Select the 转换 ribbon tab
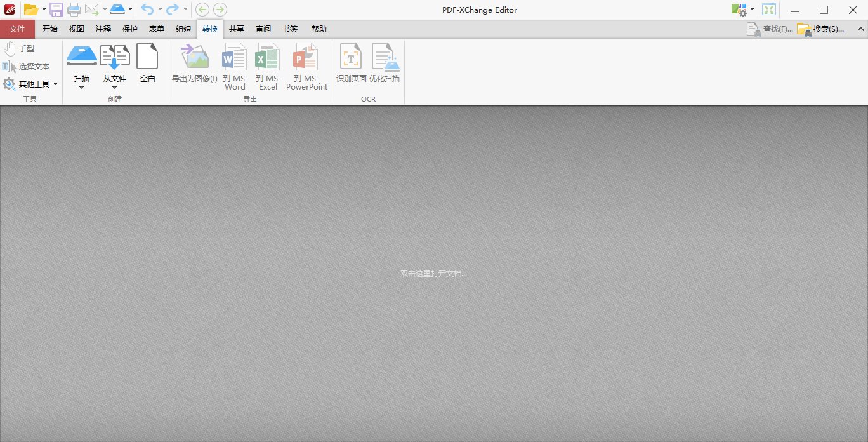Image resolution: width=868 pixels, height=442 pixels. pyautogui.click(x=210, y=29)
